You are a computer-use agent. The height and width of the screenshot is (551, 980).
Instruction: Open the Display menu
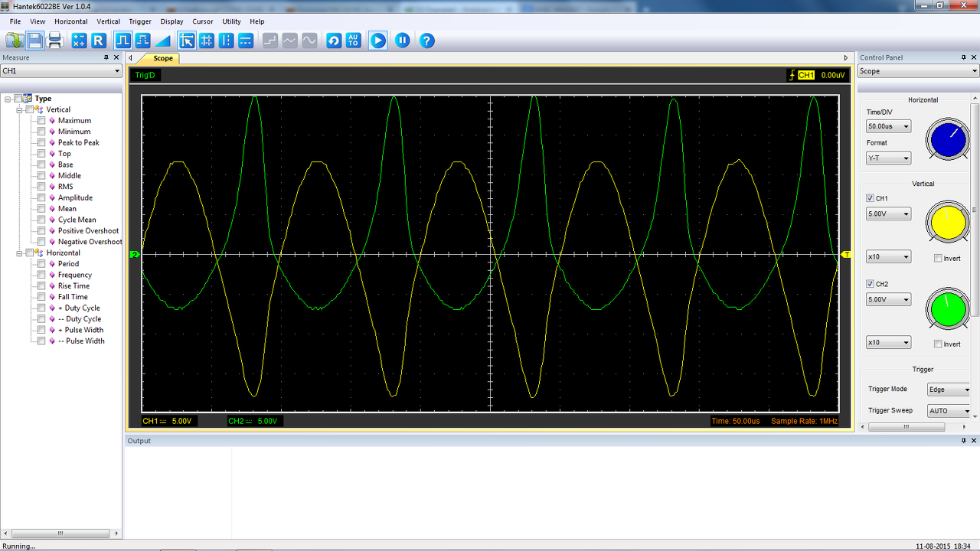(x=171, y=21)
